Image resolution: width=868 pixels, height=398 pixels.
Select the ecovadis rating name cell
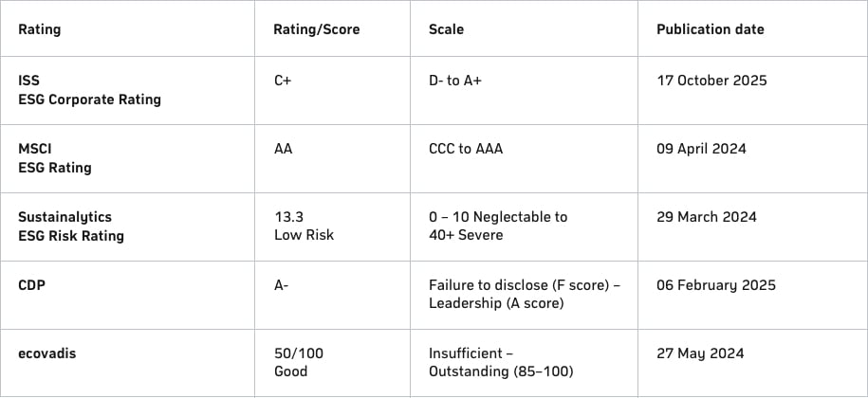point(47,353)
